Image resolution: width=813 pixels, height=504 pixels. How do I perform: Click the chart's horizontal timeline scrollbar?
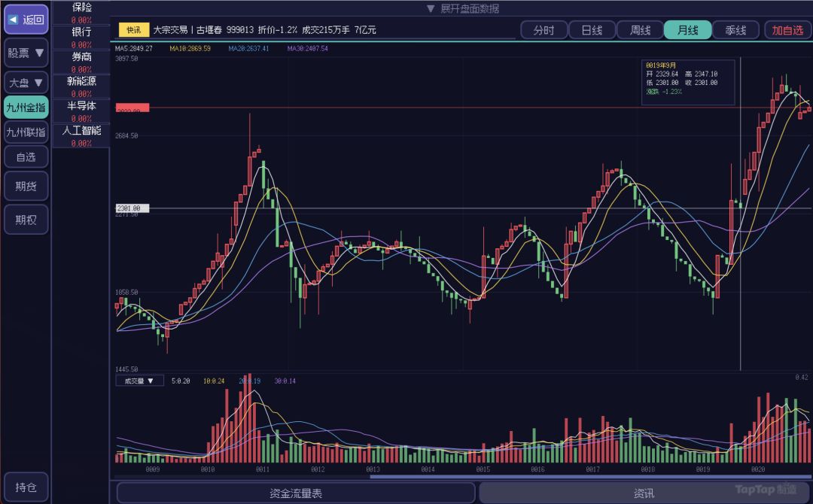[x=590, y=477]
